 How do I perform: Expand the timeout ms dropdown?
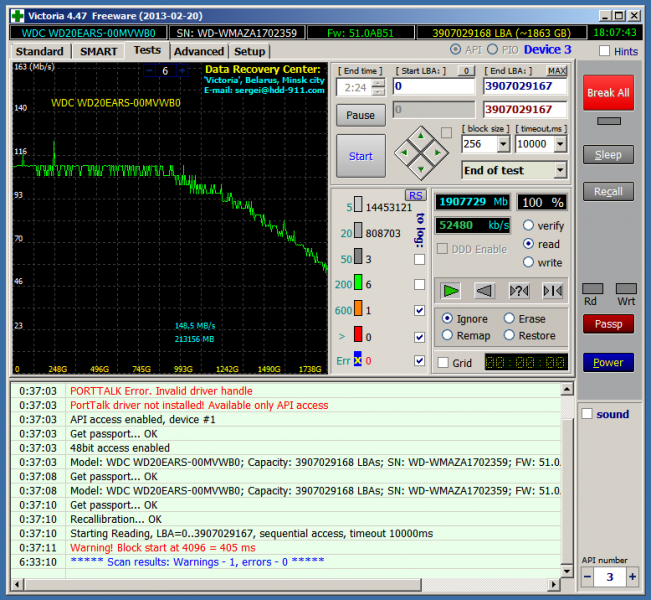point(560,144)
